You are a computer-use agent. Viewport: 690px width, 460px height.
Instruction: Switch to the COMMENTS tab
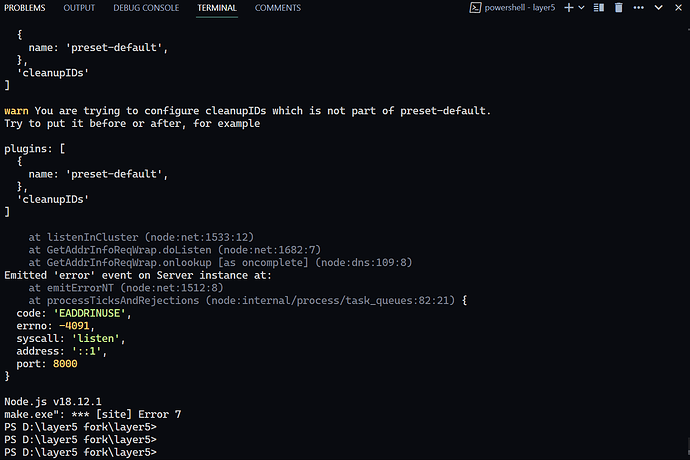coord(278,8)
